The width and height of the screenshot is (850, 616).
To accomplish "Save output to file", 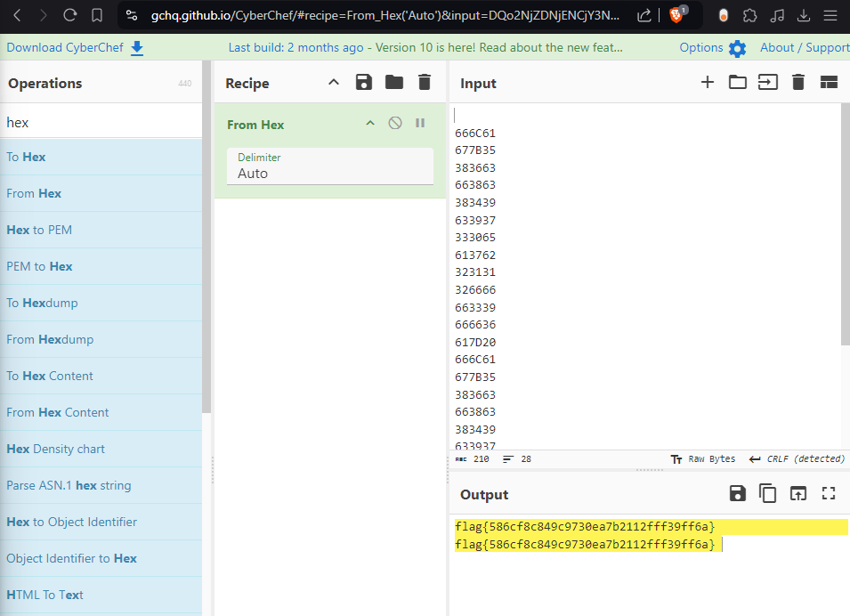I will [x=737, y=493].
